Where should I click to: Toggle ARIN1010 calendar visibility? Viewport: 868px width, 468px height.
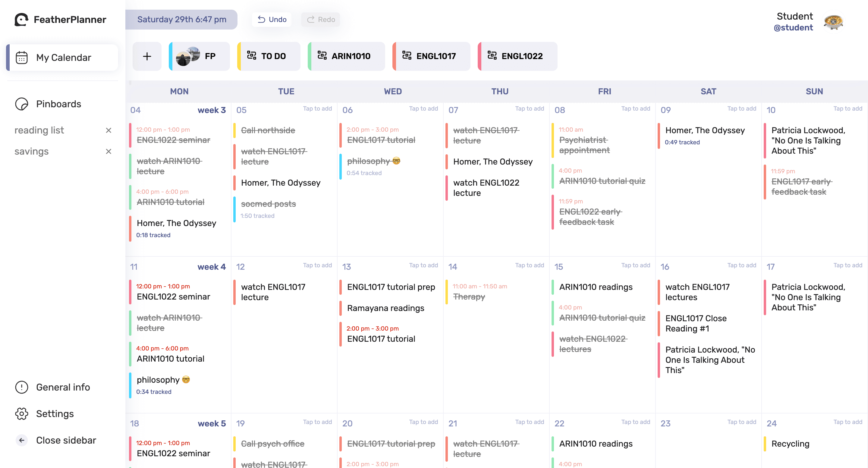346,56
